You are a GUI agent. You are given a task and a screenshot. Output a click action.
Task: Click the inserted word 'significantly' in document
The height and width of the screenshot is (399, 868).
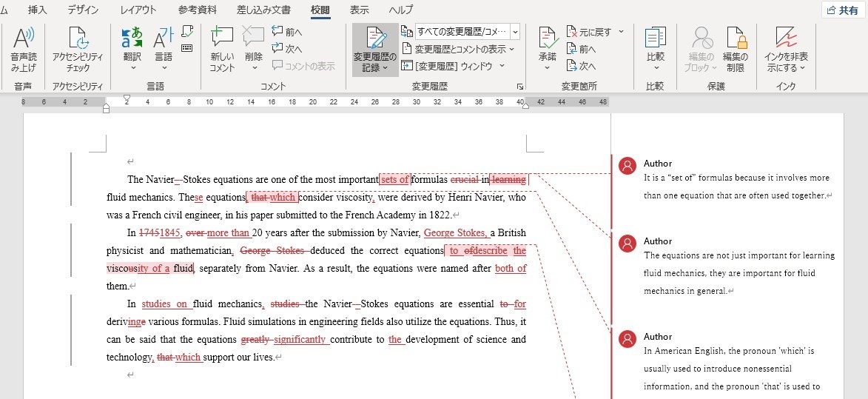coord(300,339)
